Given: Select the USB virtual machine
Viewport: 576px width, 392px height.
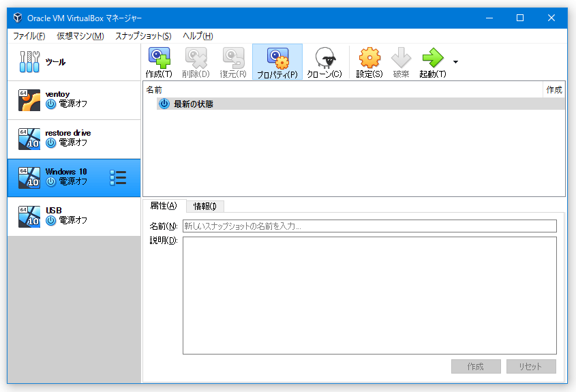Looking at the screenshot, I should pos(74,217).
